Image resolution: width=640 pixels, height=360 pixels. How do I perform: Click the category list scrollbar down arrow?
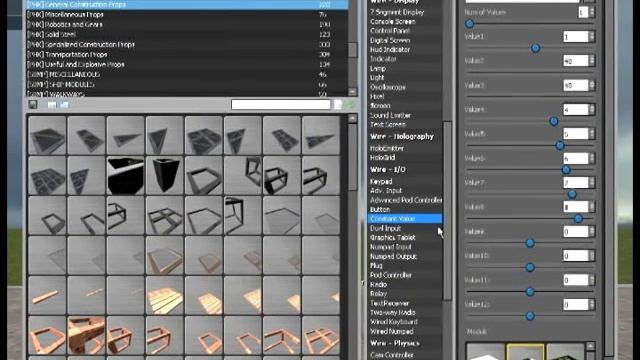[x=353, y=91]
